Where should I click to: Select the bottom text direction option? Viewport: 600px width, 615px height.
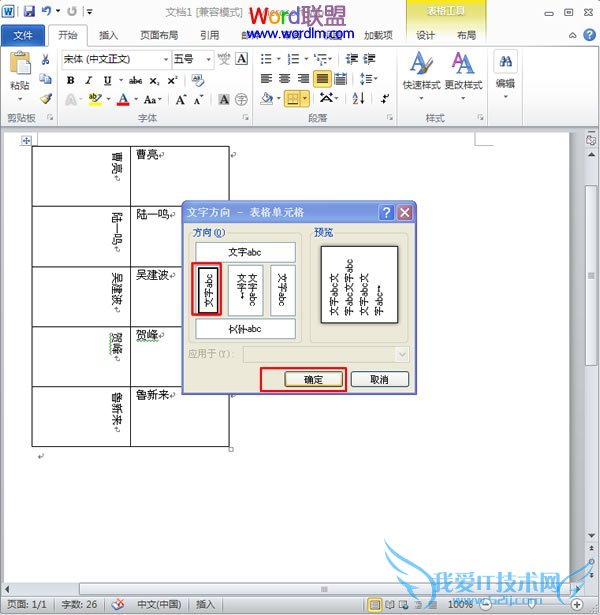pyautogui.click(x=245, y=329)
